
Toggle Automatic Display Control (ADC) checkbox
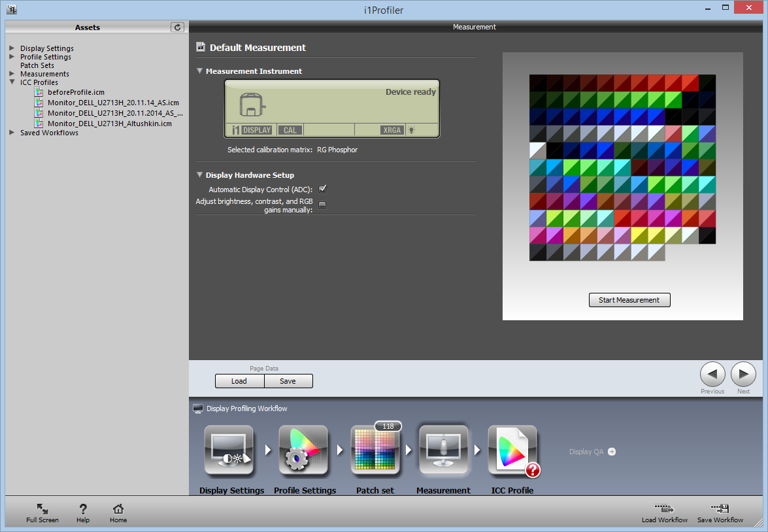pyautogui.click(x=322, y=189)
